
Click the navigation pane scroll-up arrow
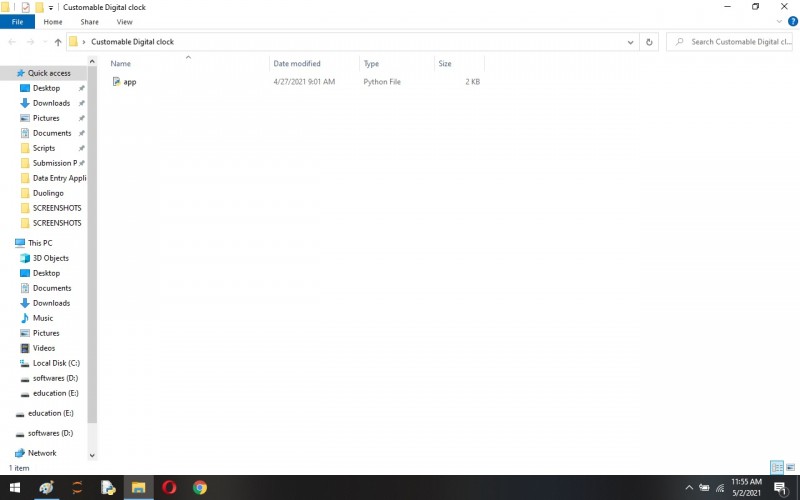(x=92, y=61)
